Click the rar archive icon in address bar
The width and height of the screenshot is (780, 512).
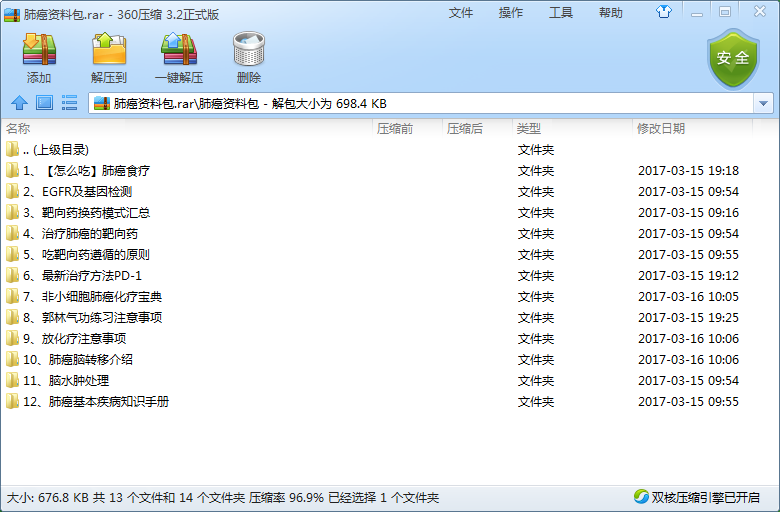(101, 103)
